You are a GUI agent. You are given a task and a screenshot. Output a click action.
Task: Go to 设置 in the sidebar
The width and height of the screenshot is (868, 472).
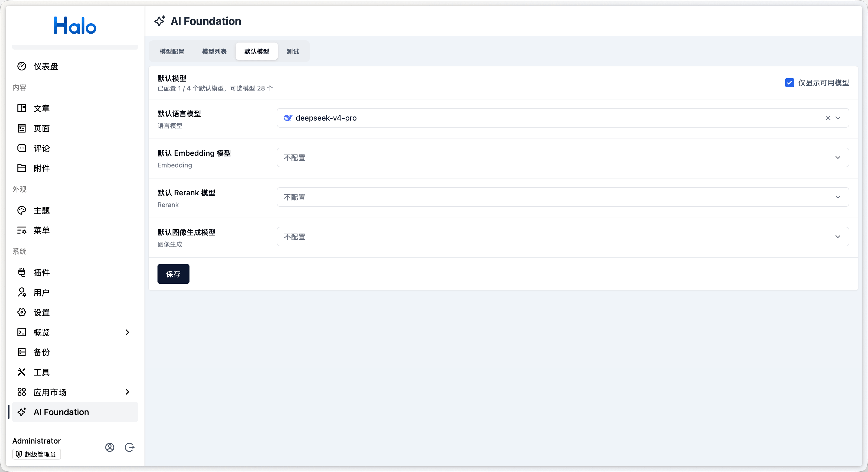click(75, 312)
